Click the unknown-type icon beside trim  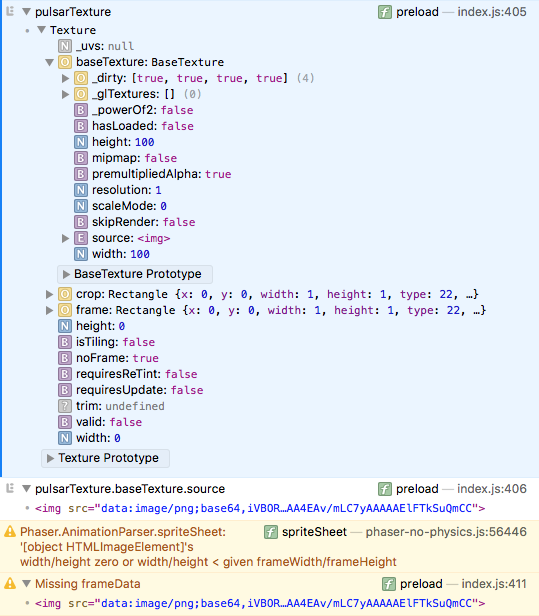point(65,406)
